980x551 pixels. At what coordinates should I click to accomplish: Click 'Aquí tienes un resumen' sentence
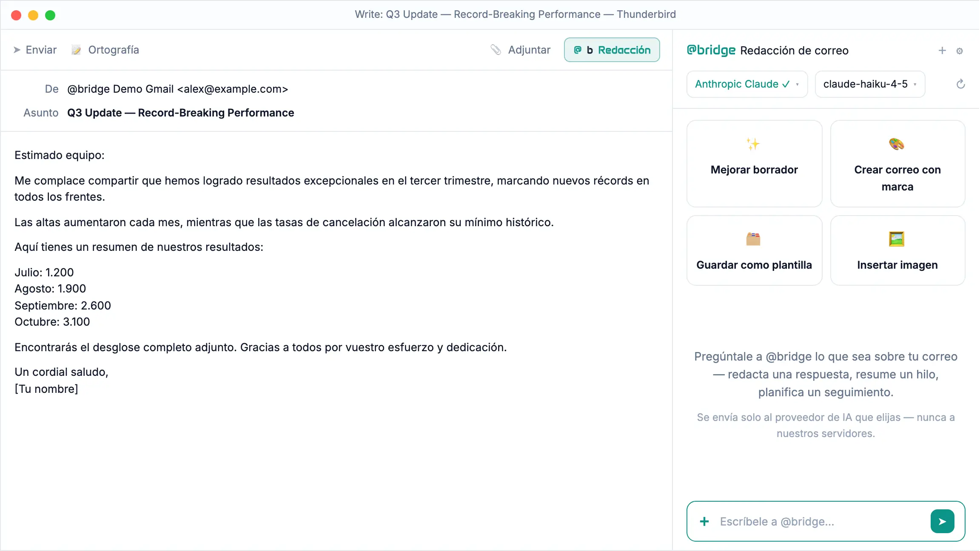[139, 247]
